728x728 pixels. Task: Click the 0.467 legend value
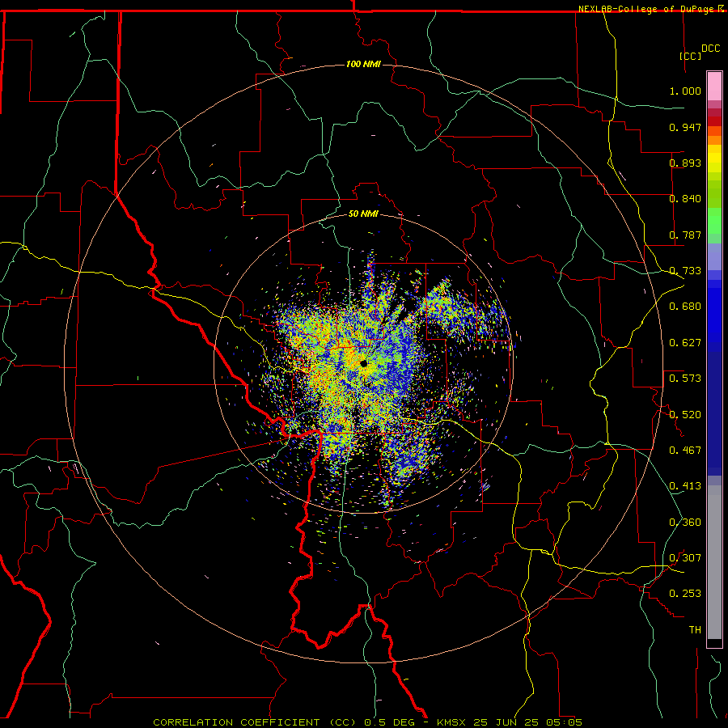point(685,451)
